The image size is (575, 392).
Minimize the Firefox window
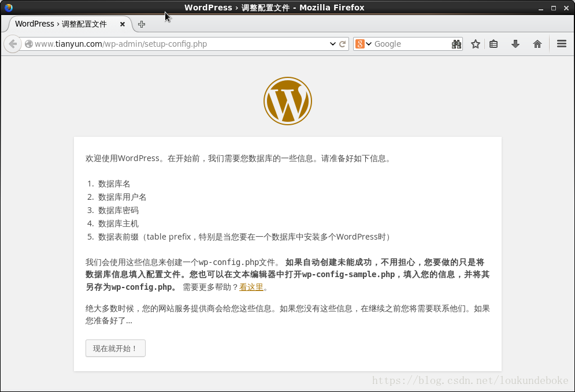coord(540,8)
